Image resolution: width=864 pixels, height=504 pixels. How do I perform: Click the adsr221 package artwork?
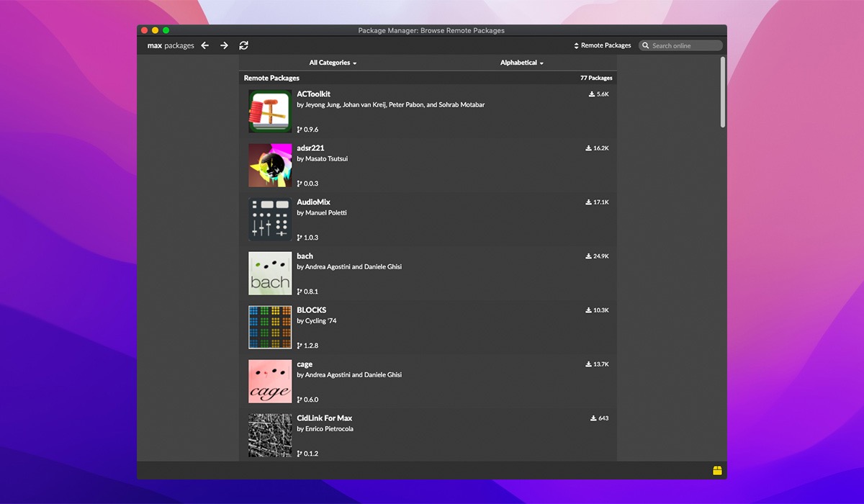(270, 165)
